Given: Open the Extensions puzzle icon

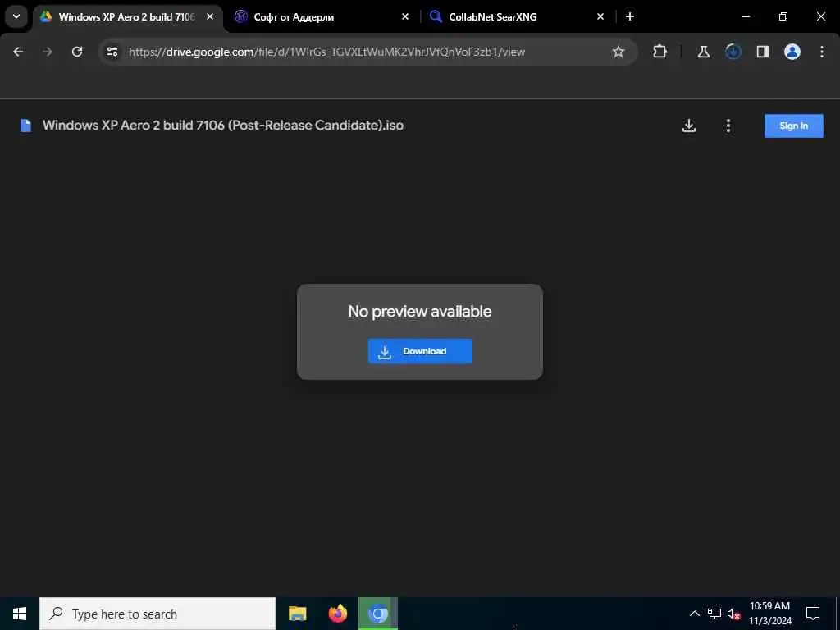Looking at the screenshot, I should pyautogui.click(x=660, y=52).
